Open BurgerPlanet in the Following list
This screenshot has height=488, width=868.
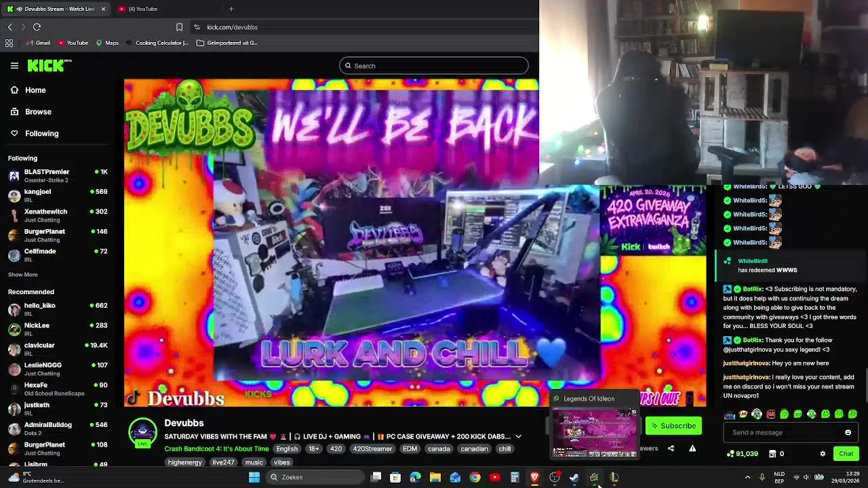click(58, 235)
